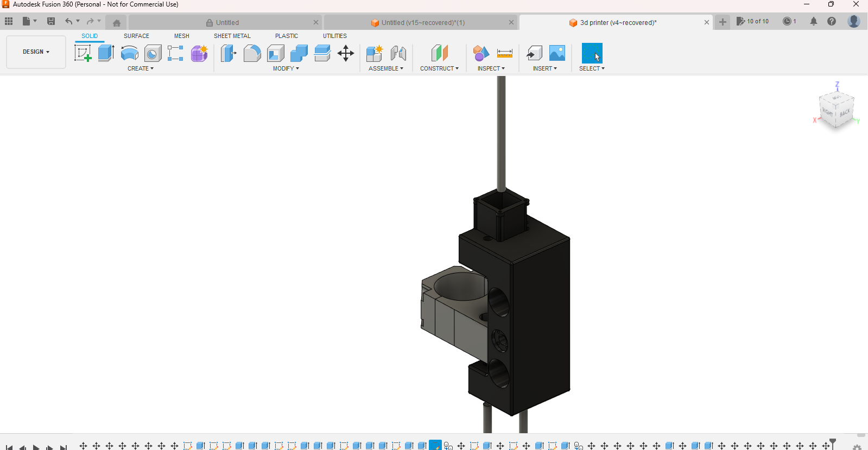This screenshot has width=868, height=450.
Task: Select the Revolve tool icon
Action: point(129,53)
